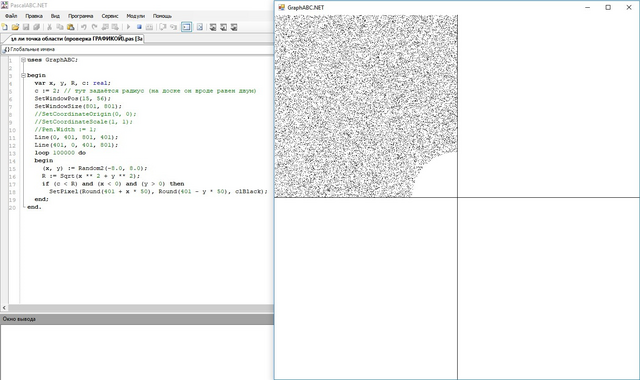Click the Step Over debug icon
640x380 pixels.
(162, 27)
